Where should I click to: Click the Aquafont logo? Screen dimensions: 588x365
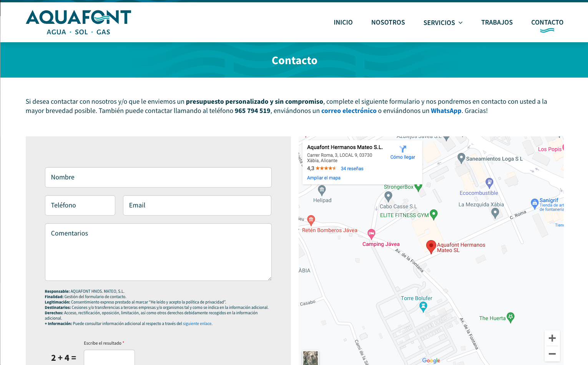click(x=78, y=23)
